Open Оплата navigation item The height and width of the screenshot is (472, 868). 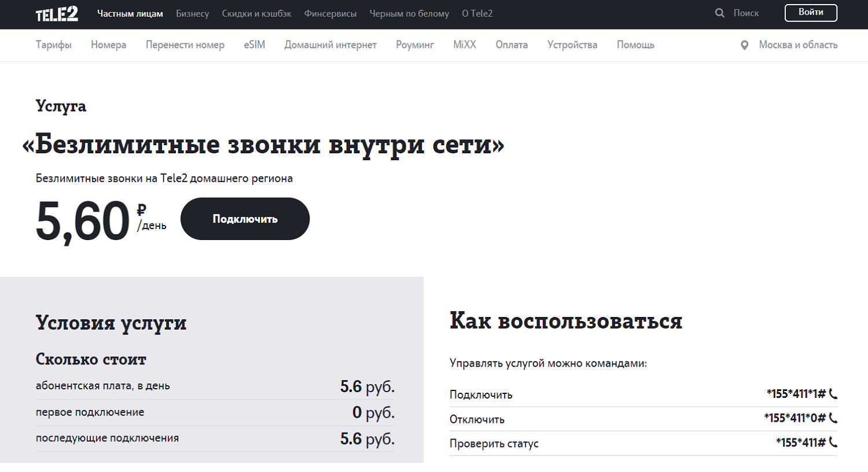click(512, 45)
